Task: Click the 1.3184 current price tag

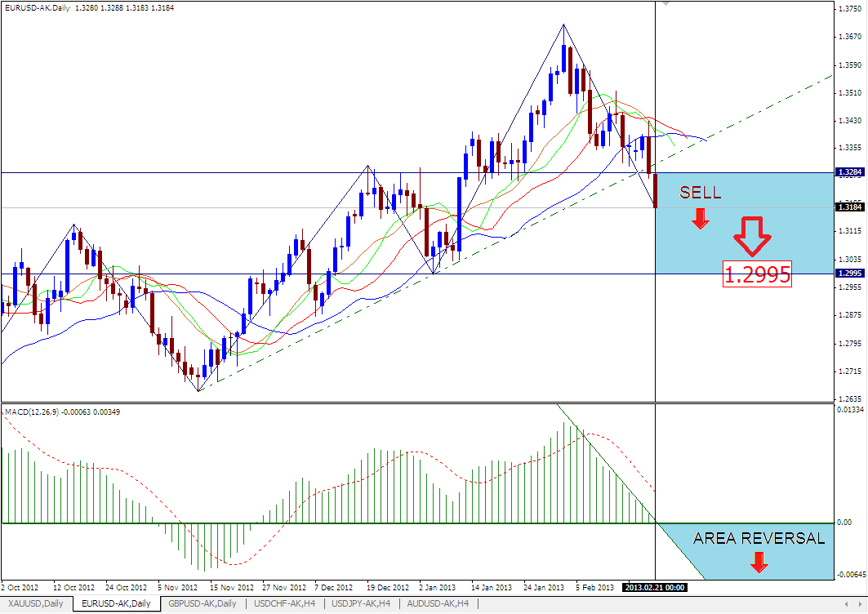Action: [850, 207]
